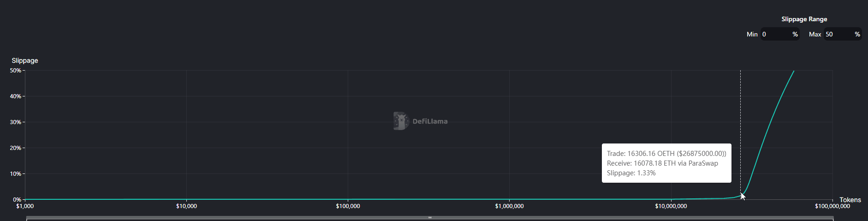Click the Tokens x-axis title
Screen dimensions: 868x221
(x=850, y=200)
